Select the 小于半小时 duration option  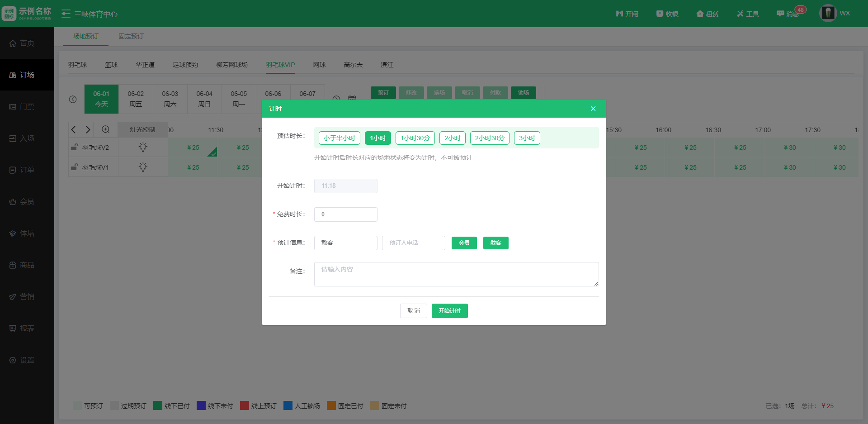click(x=339, y=138)
